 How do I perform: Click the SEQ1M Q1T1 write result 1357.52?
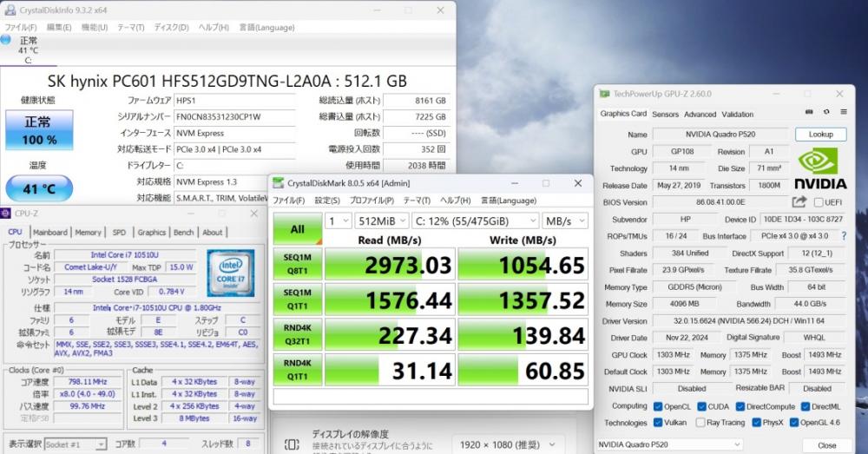coord(523,300)
